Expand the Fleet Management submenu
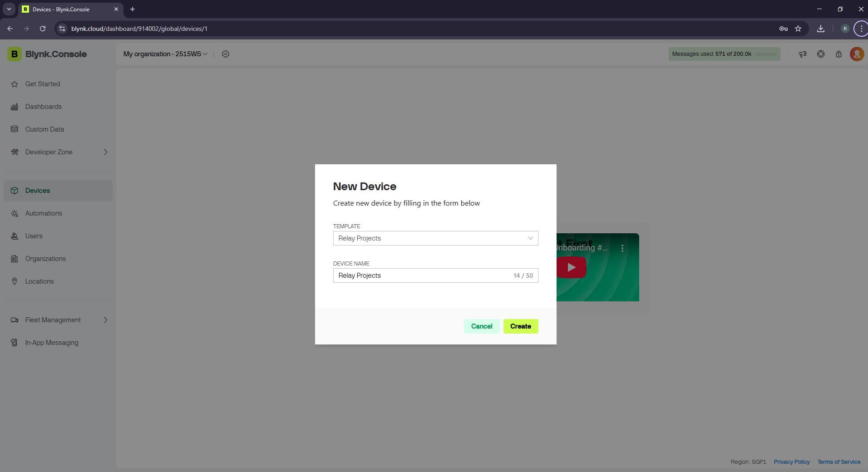 [x=105, y=320]
